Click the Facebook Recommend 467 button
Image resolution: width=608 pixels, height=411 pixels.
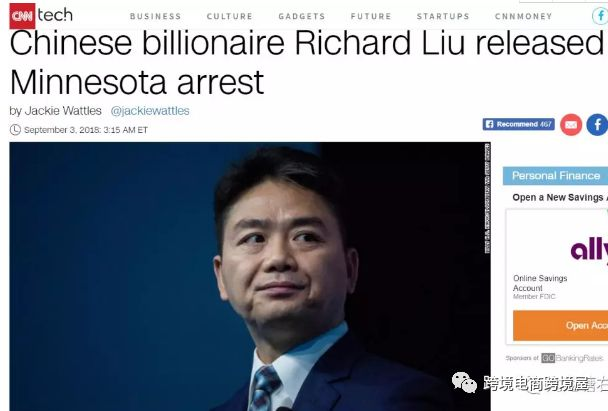[518, 124]
